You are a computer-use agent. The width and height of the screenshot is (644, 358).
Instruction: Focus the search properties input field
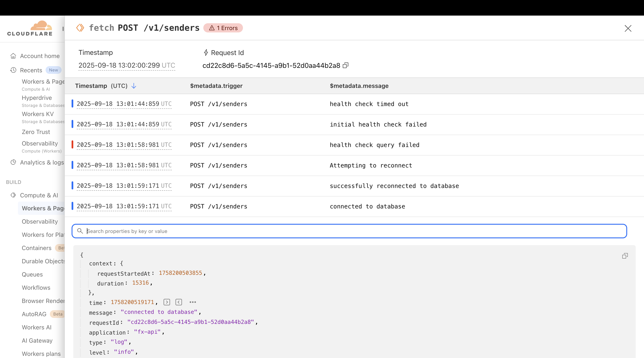349,231
